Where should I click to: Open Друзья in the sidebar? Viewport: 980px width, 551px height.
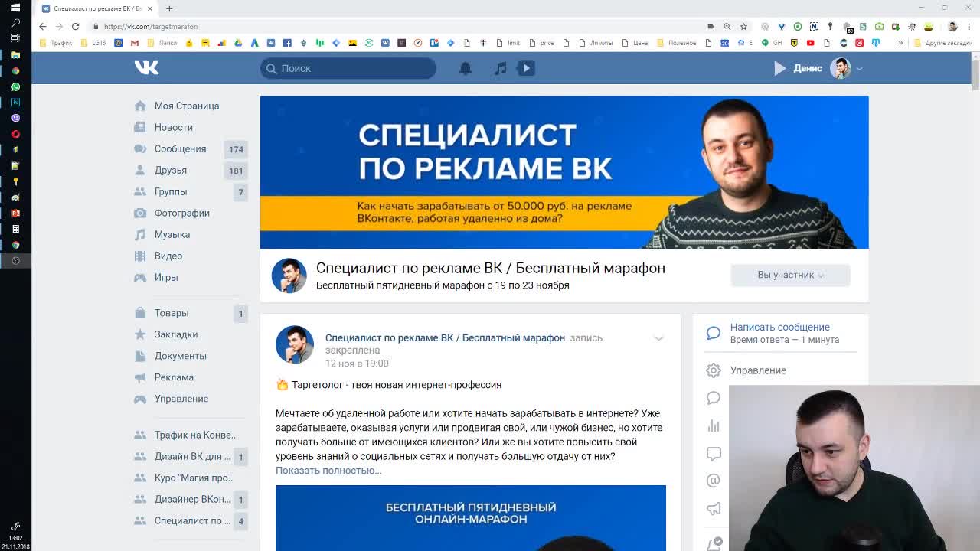coord(171,170)
